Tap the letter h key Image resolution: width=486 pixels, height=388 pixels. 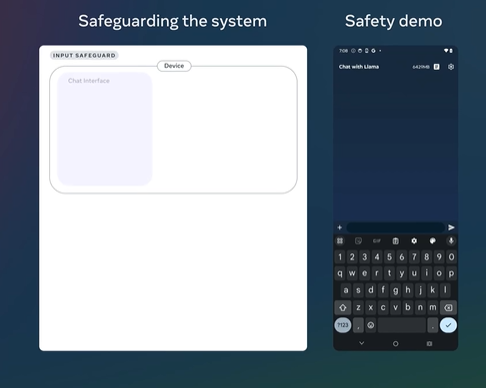(x=408, y=290)
